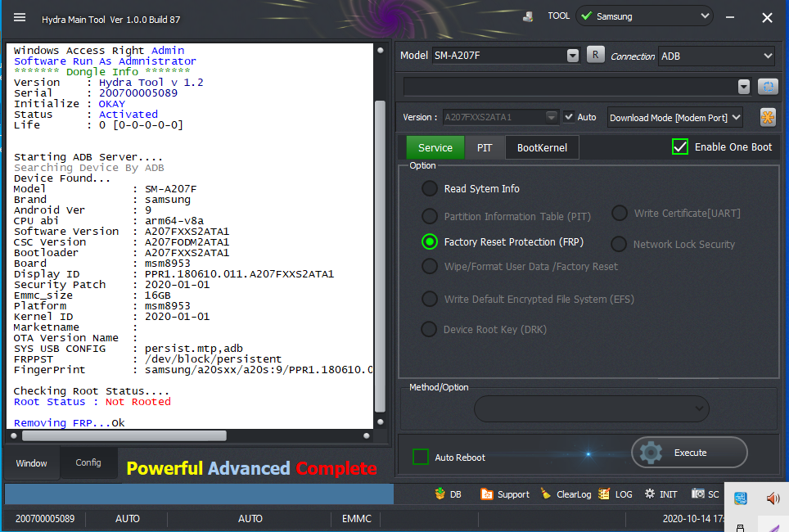Click the orange icon next to Download Mode
The image size is (789, 532).
point(768,117)
